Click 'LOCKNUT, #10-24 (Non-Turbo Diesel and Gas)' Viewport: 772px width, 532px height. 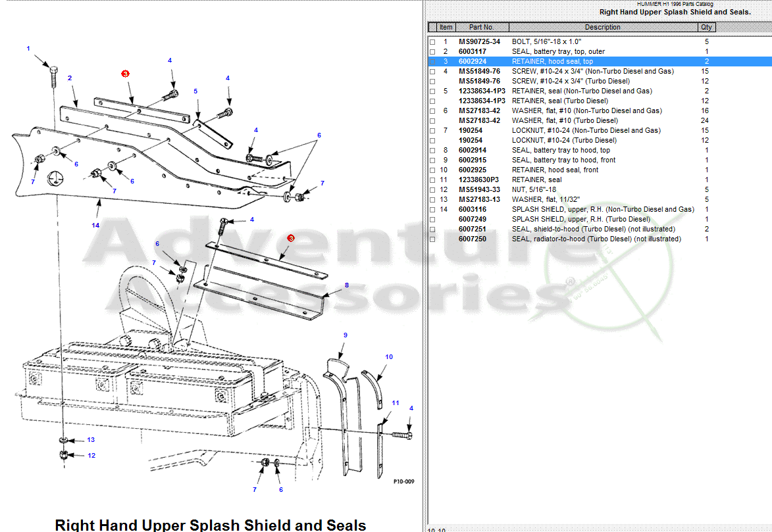586,130
